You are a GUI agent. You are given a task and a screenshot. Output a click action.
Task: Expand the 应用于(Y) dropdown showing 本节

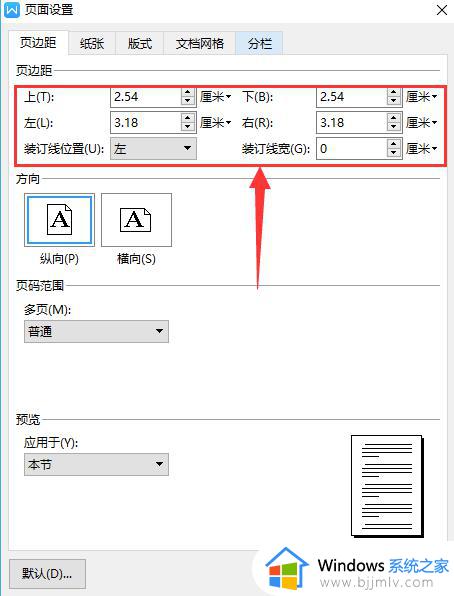96,464
